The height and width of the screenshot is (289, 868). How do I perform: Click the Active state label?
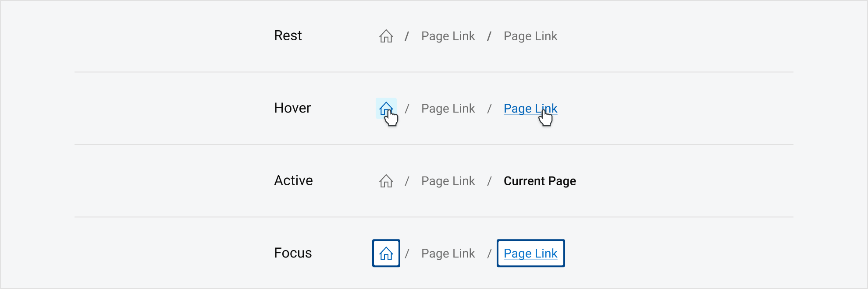293,180
